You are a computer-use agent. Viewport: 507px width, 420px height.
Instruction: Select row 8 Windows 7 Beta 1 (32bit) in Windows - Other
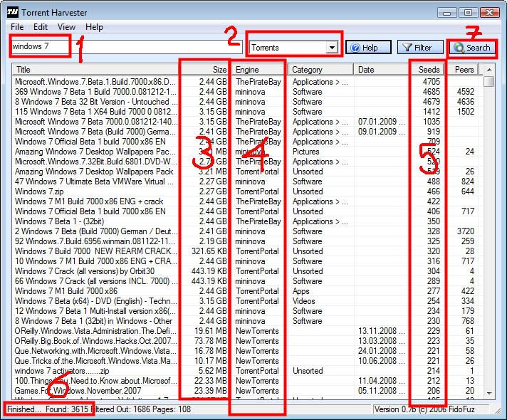pos(246,321)
